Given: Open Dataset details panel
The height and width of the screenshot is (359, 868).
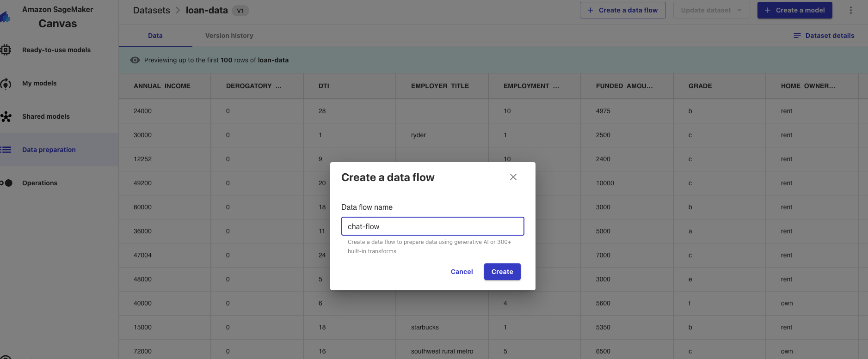Looking at the screenshot, I should [x=824, y=36].
